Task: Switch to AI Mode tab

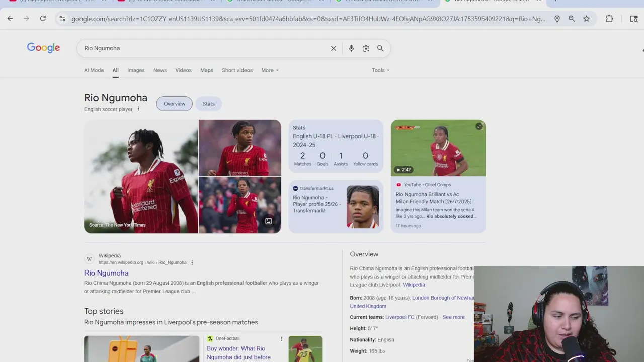Action: point(94,70)
